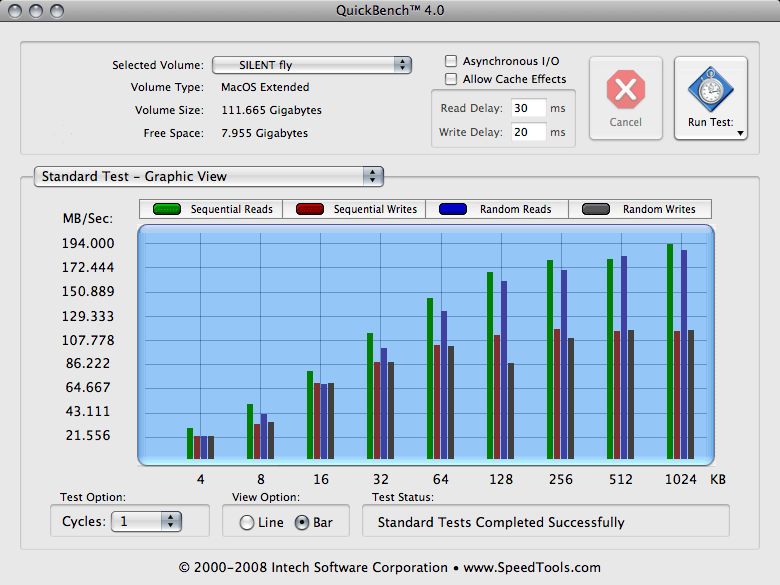Toggle the Allow Cache Effects checkbox

pyautogui.click(x=452, y=79)
